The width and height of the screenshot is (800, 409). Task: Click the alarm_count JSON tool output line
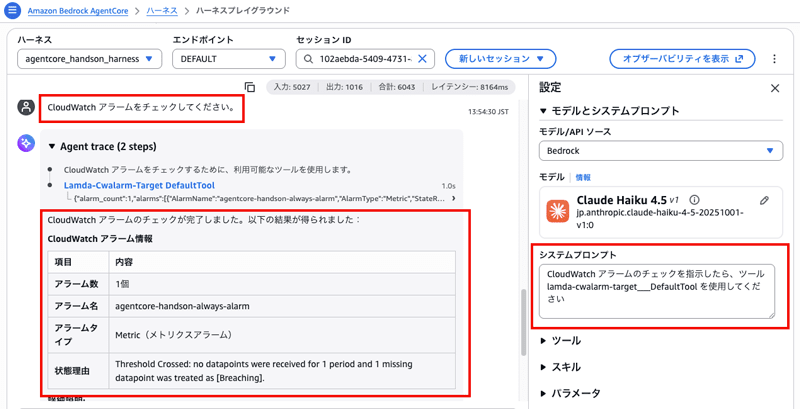tap(259, 198)
